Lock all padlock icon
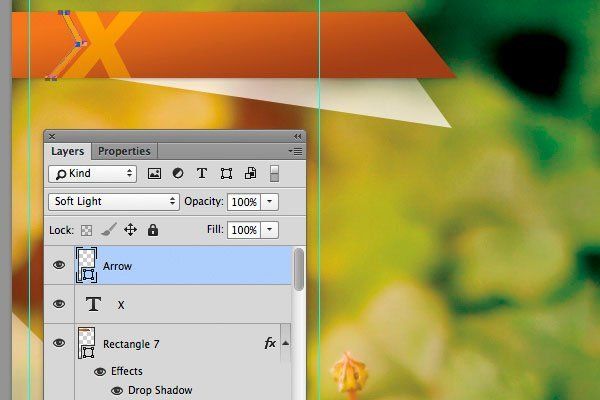 click(x=153, y=230)
